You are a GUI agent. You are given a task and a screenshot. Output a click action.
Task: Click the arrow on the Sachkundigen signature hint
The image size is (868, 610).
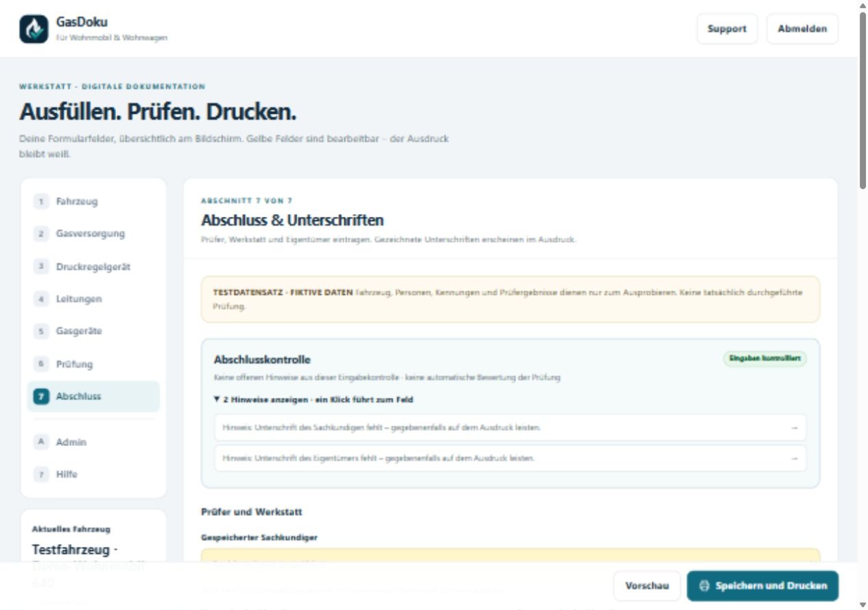(794, 427)
